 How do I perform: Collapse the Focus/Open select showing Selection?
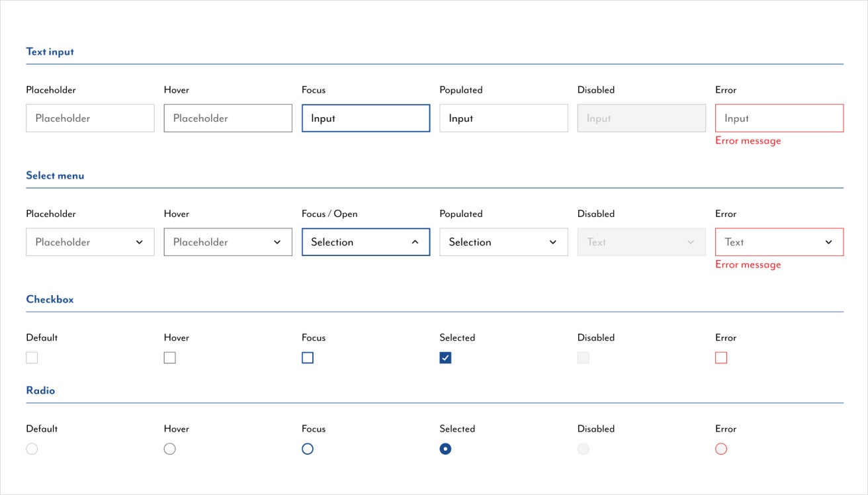tap(365, 242)
